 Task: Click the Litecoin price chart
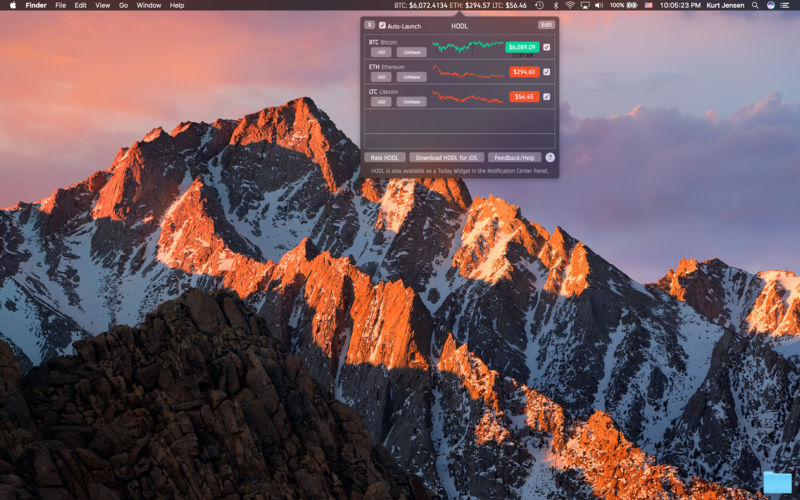[467, 96]
